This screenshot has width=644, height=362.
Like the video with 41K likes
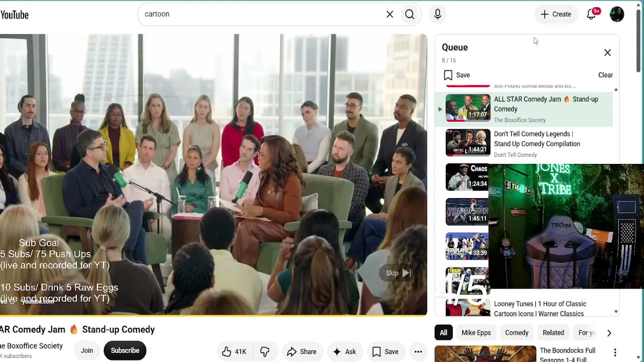(234, 351)
